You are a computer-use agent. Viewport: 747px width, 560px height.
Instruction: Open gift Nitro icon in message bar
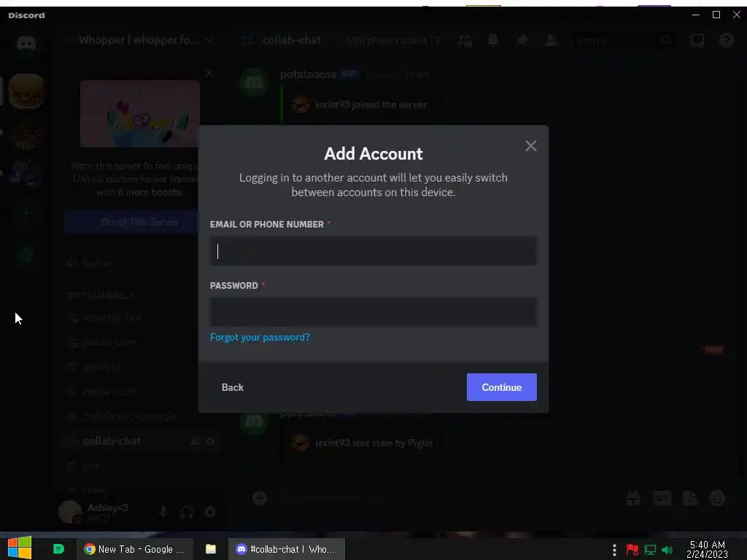coord(633,498)
